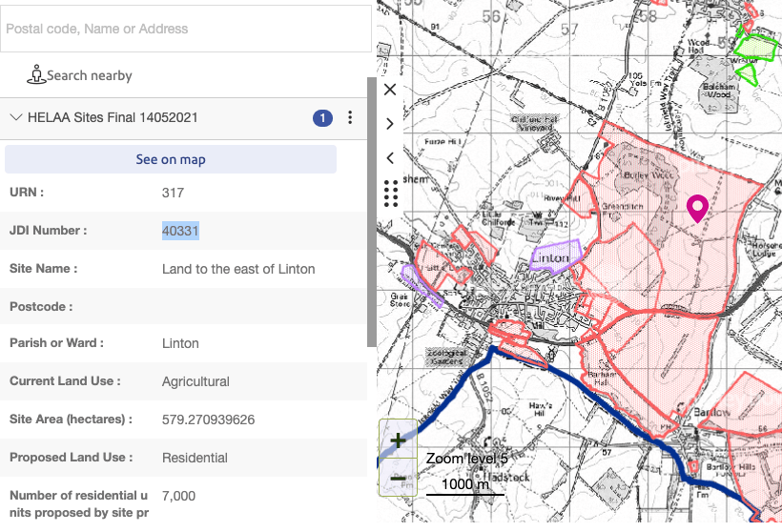The height and width of the screenshot is (532, 782).
Task: Click the six-dot drag handle icon
Action: 389,194
